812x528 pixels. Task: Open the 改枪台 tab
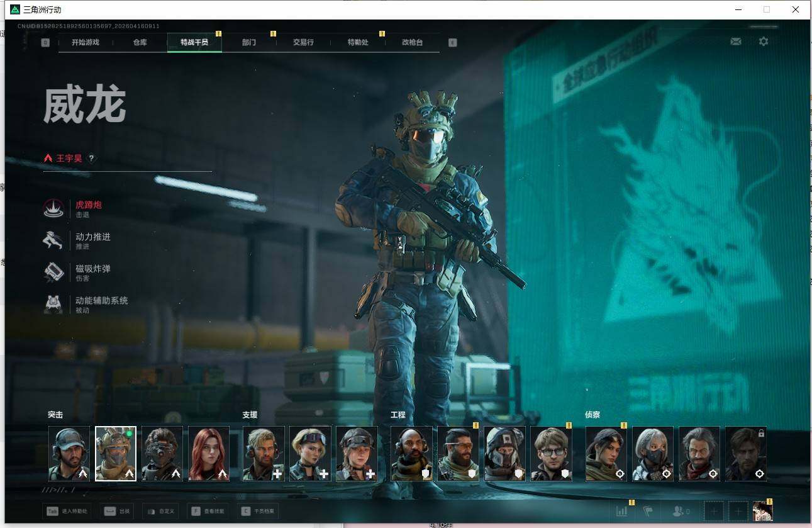[x=412, y=42]
